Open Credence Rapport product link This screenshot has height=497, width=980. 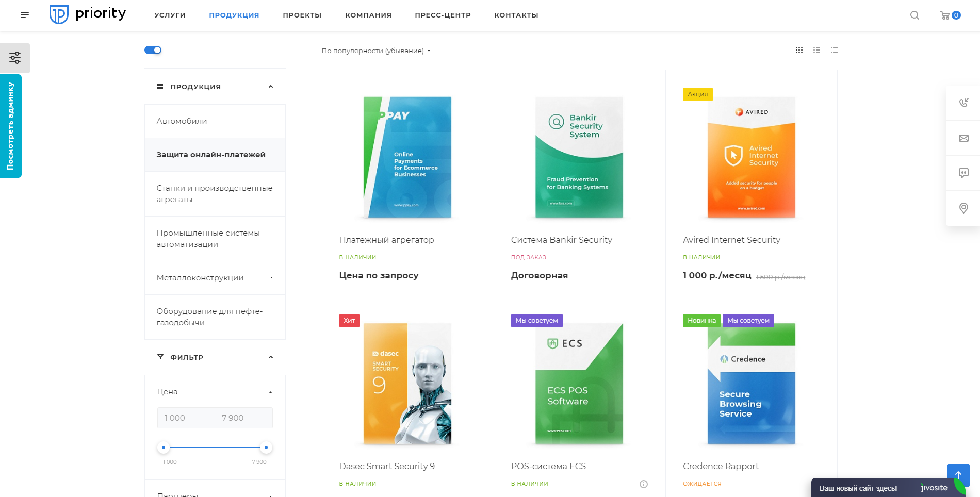click(721, 466)
